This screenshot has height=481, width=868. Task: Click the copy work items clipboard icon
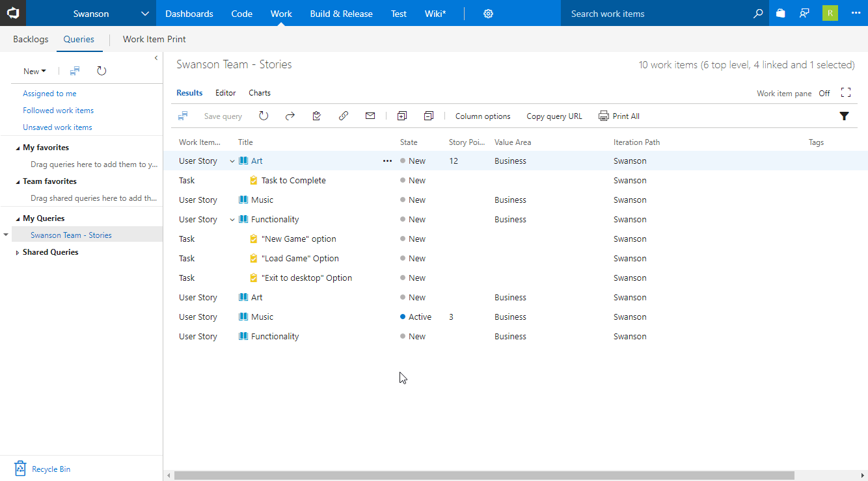(x=317, y=116)
